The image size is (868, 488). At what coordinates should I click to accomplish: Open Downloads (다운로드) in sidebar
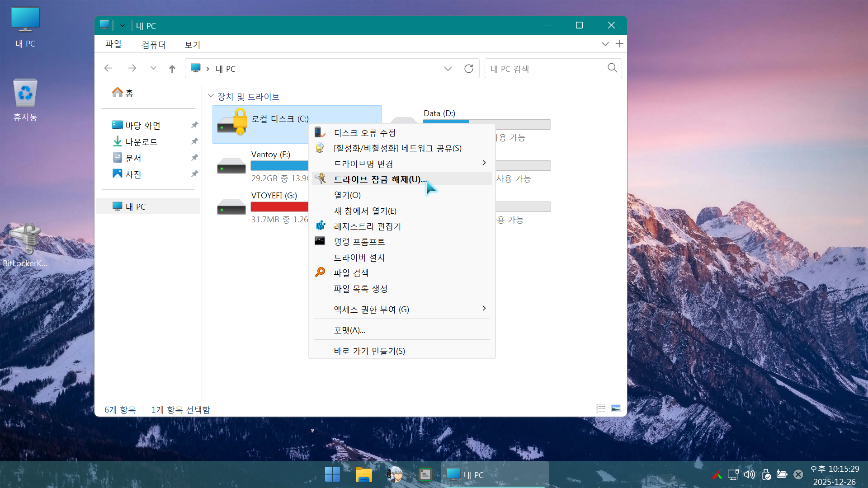[x=141, y=142]
